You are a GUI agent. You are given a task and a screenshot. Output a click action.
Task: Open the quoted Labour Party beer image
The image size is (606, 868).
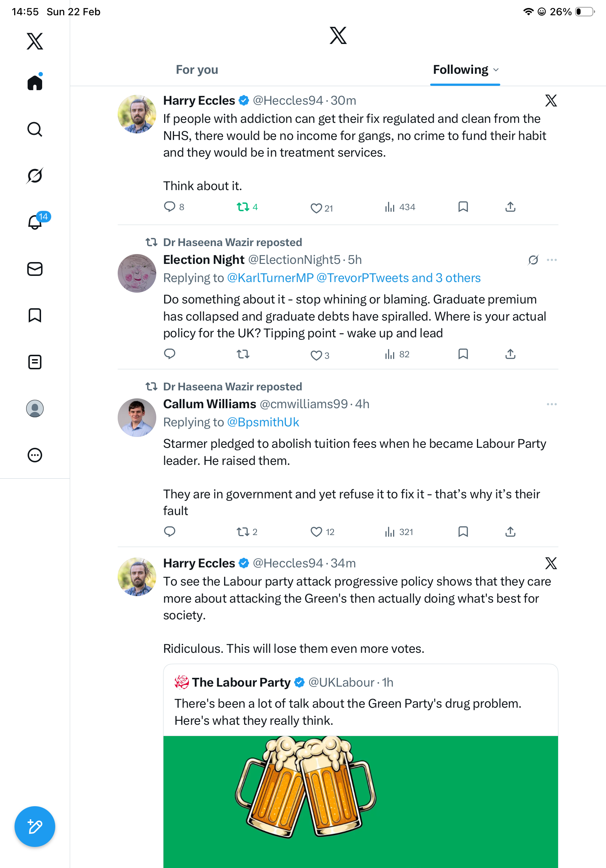point(360,801)
